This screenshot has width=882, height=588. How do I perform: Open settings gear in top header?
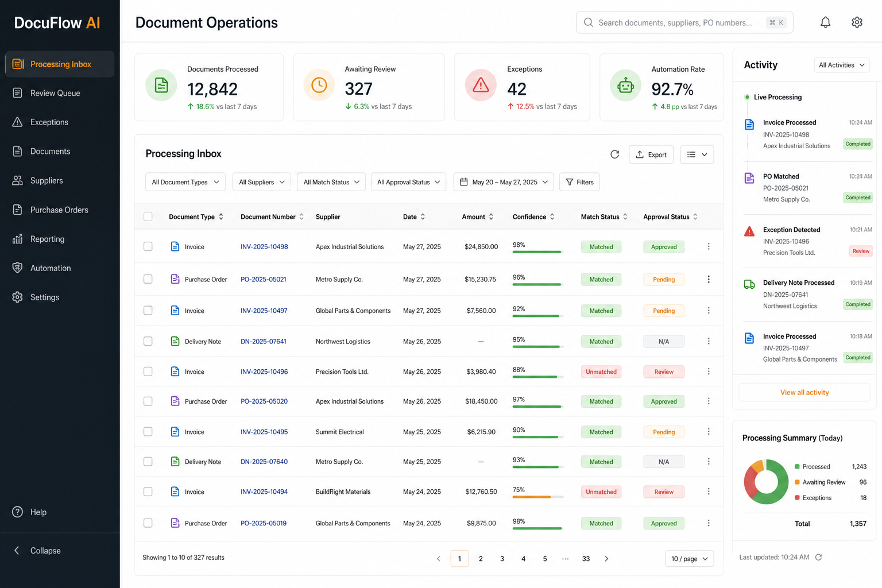[x=857, y=22]
